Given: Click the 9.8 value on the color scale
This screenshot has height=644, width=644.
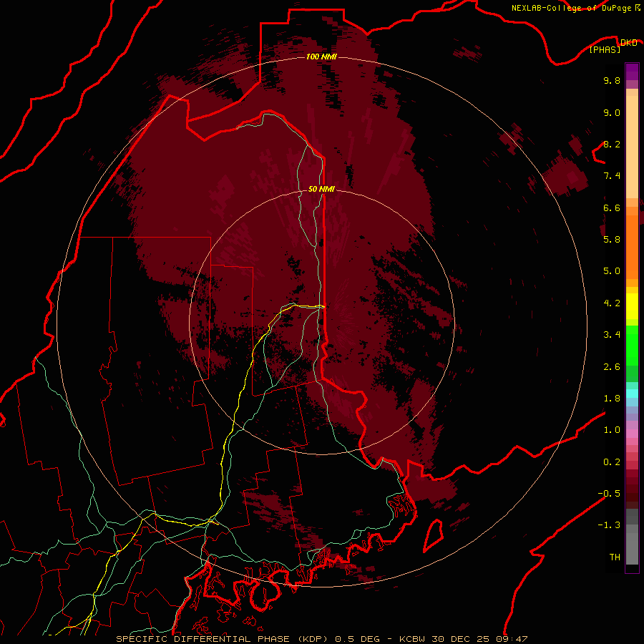Looking at the screenshot, I should 612,80.
